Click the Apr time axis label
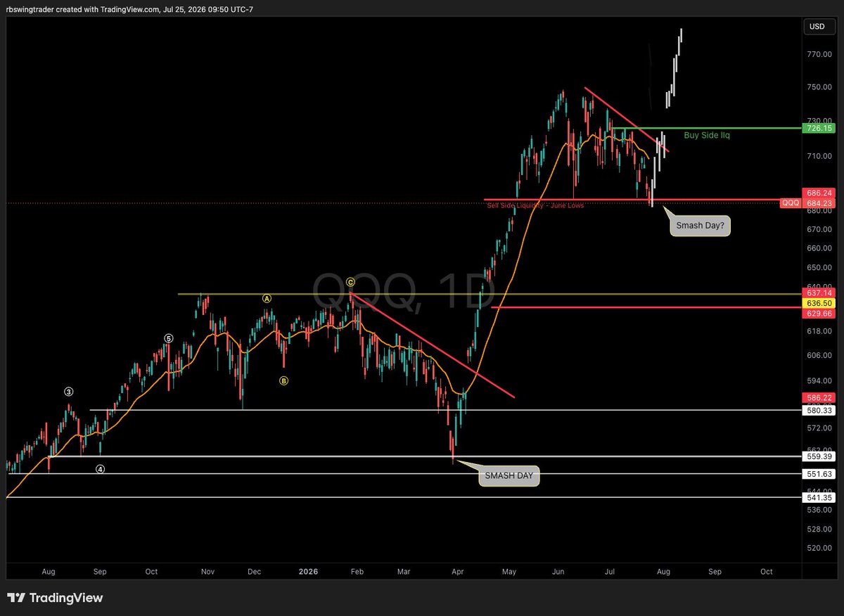This screenshot has width=844, height=616. 458,572
